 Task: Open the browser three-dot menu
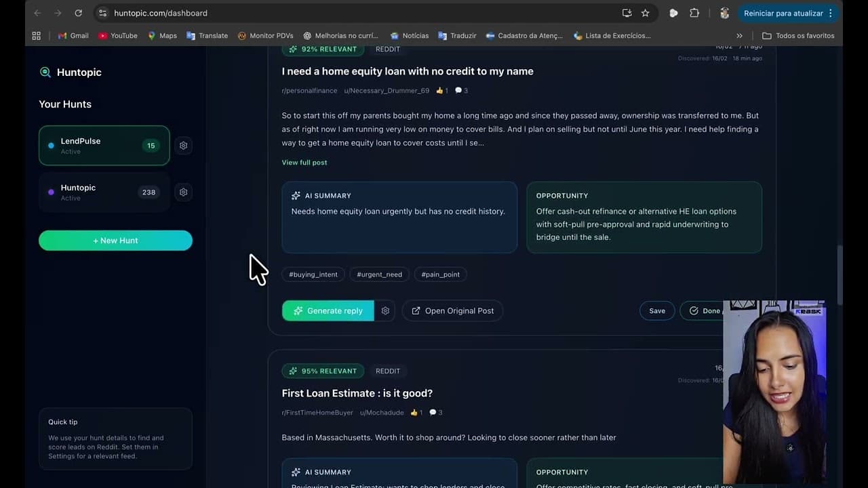[830, 13]
